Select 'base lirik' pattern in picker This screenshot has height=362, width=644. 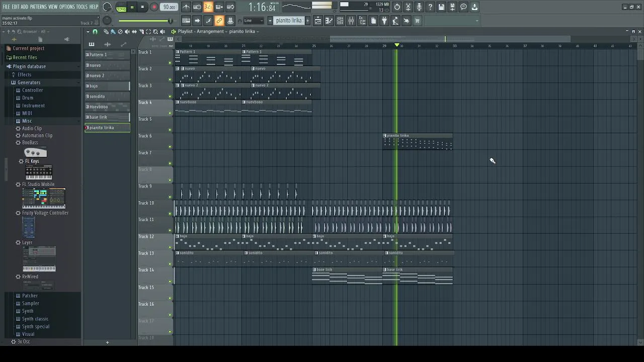pyautogui.click(x=107, y=117)
